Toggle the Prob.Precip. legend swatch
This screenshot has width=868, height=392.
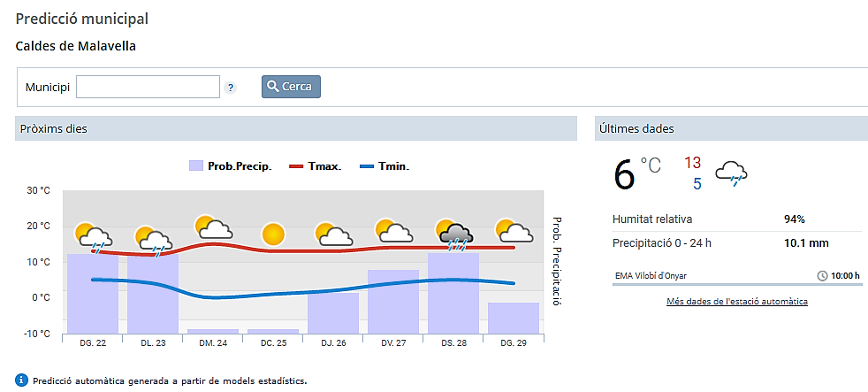click(196, 165)
